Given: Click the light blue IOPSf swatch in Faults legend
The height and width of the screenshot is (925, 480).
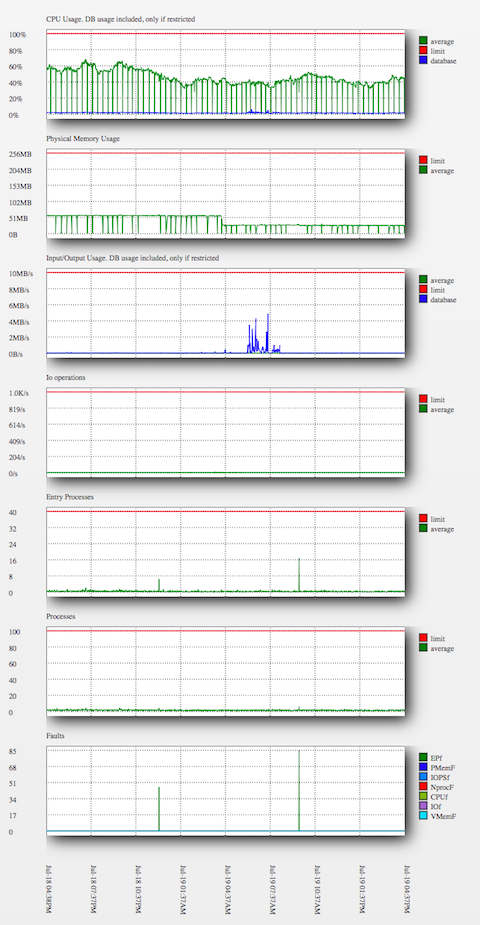Looking at the screenshot, I should pos(423,778).
